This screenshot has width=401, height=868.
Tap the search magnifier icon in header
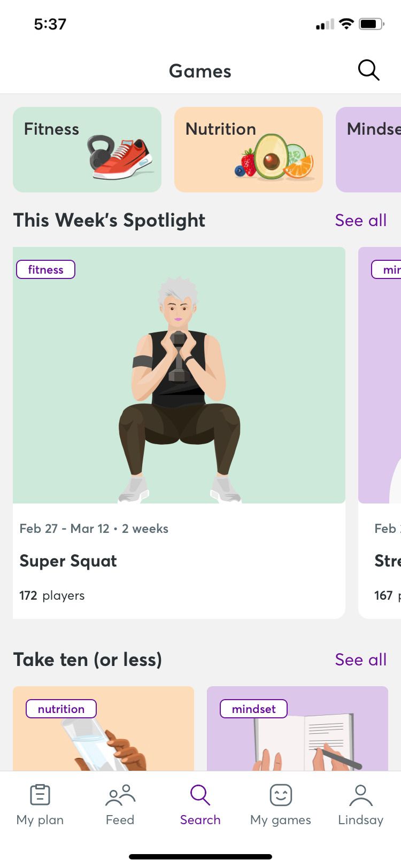click(x=368, y=70)
